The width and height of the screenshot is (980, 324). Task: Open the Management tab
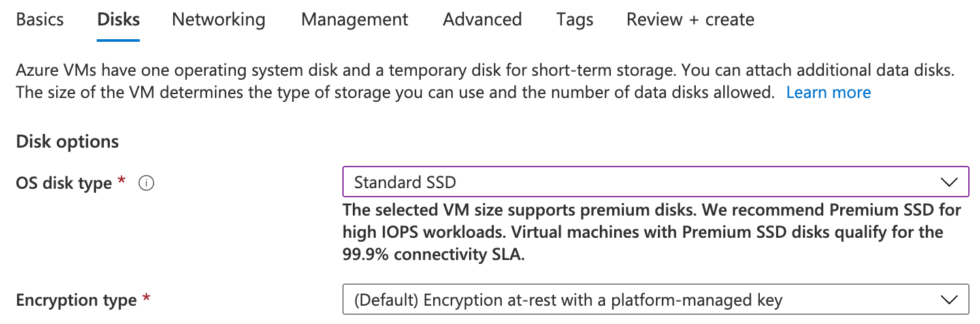(x=354, y=20)
